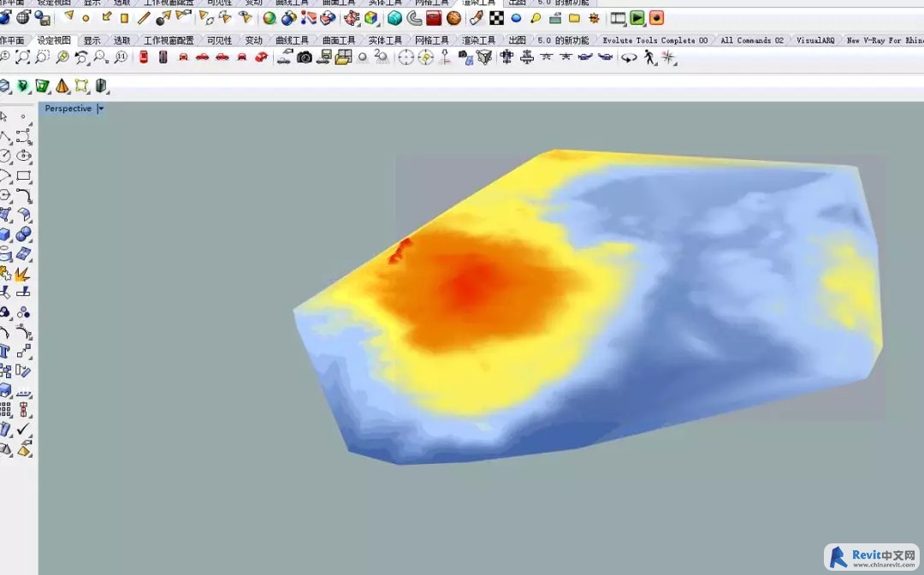The width and height of the screenshot is (924, 575).
Task: Open the Perspective viewport dropdown arrow
Action: pyautogui.click(x=100, y=109)
